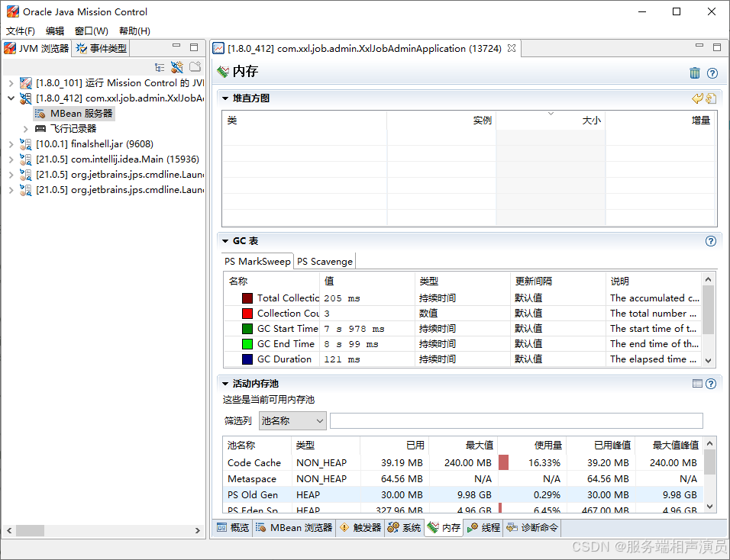Sort heap histogram by 实例 column

click(441, 121)
